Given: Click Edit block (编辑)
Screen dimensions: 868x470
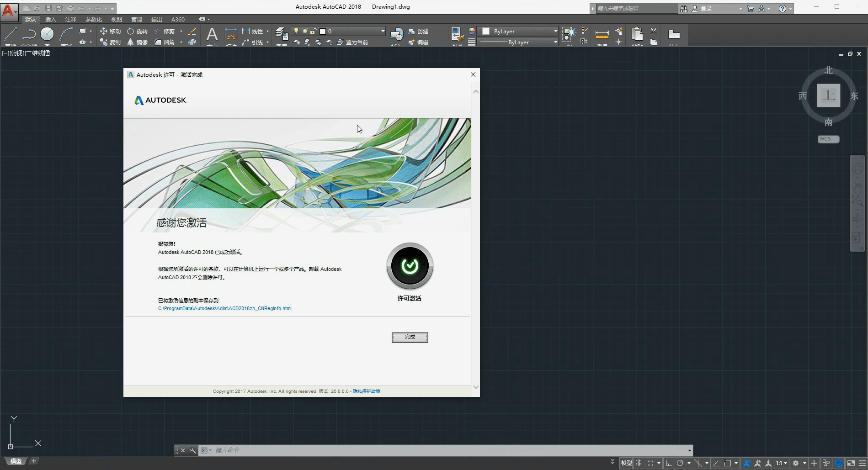Looking at the screenshot, I should click(x=418, y=42).
